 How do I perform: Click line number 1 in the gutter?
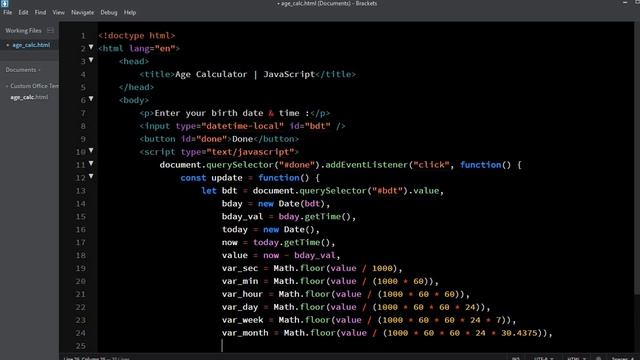83,36
